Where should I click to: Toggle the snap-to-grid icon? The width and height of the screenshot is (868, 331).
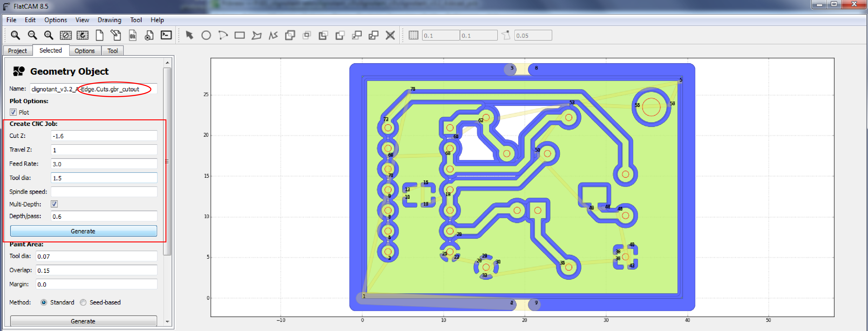(x=413, y=35)
